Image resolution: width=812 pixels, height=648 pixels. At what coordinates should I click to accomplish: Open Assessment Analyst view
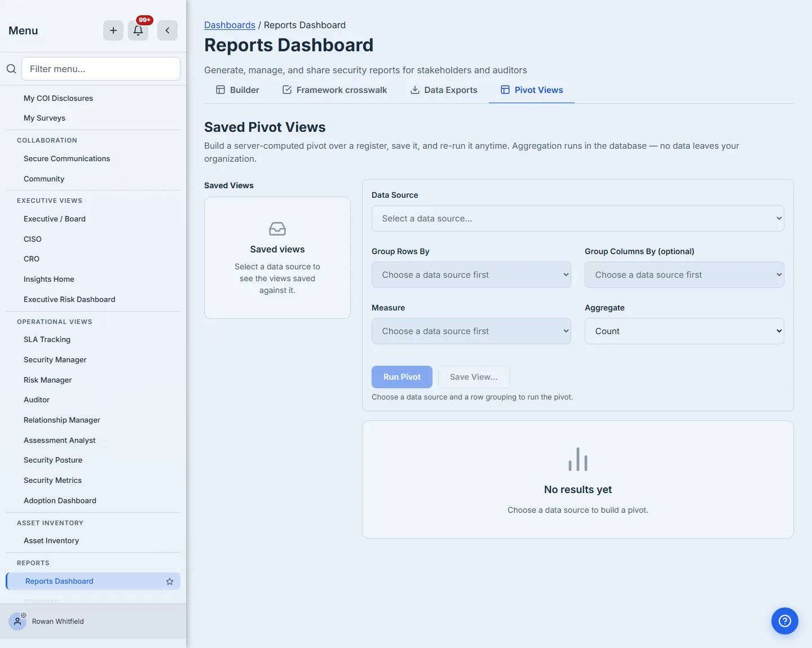coord(60,440)
